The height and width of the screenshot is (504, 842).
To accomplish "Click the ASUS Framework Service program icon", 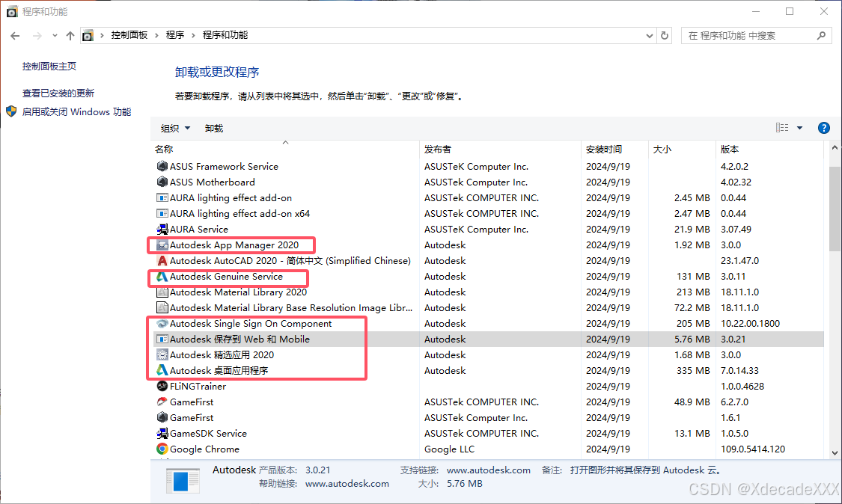I will pos(162,167).
